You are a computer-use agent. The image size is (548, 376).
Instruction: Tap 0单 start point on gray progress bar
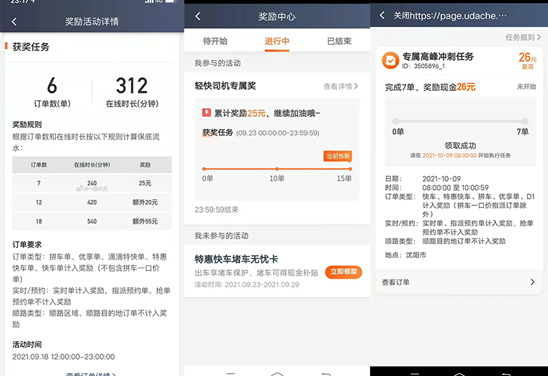pos(396,121)
